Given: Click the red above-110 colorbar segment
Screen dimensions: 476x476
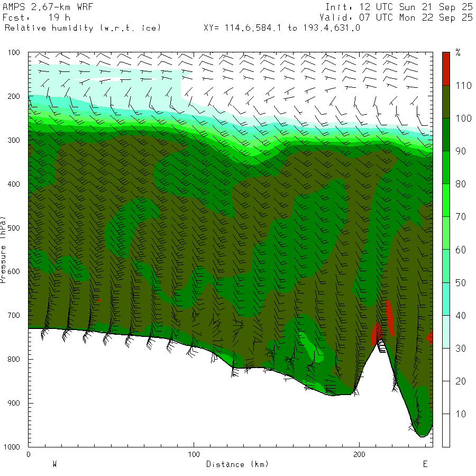Looking at the screenshot, I should coord(446,69).
